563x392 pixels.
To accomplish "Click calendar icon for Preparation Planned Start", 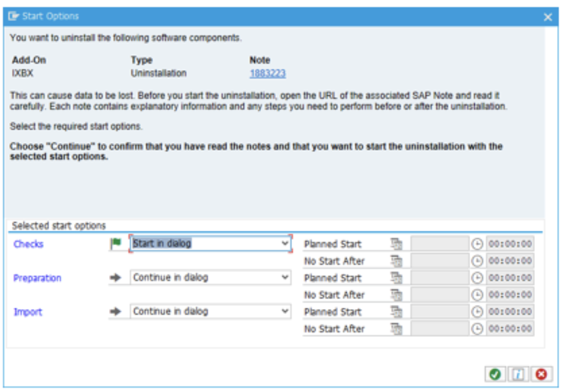I will click(396, 278).
